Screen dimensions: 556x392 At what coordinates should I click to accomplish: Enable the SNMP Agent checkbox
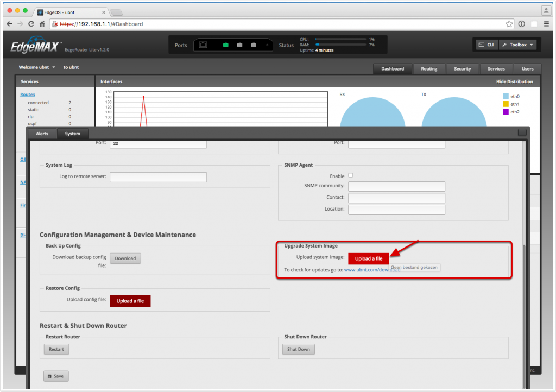(x=350, y=175)
